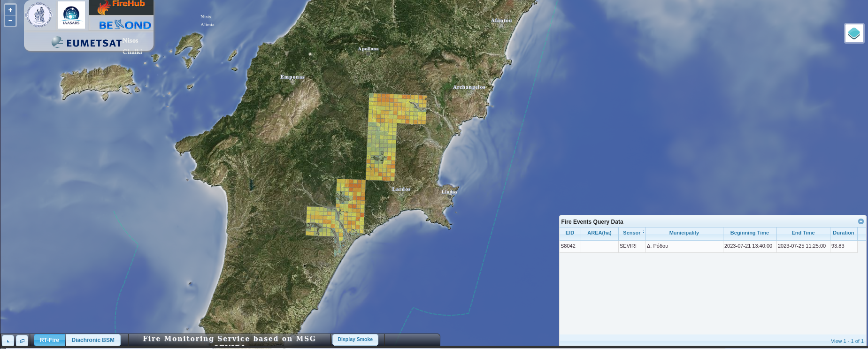Viewport: 868px width, 349px height.
Task: Sort by the Duration column header
Action: [x=843, y=233]
